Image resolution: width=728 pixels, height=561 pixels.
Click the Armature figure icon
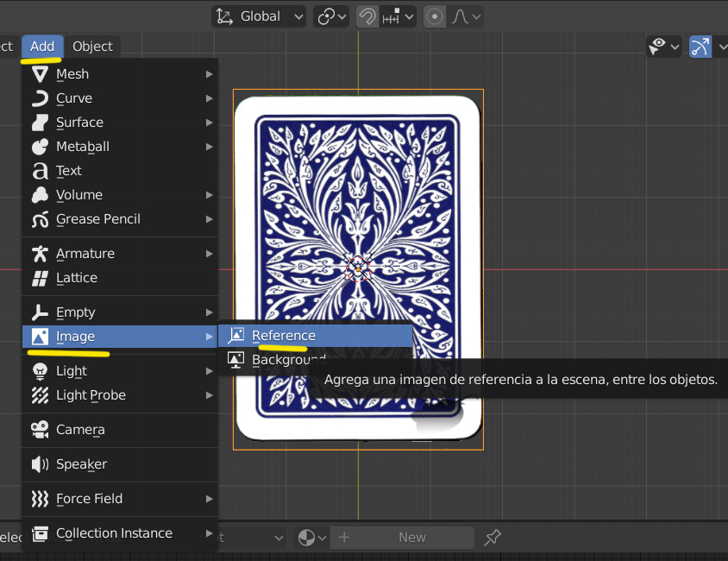coord(40,254)
